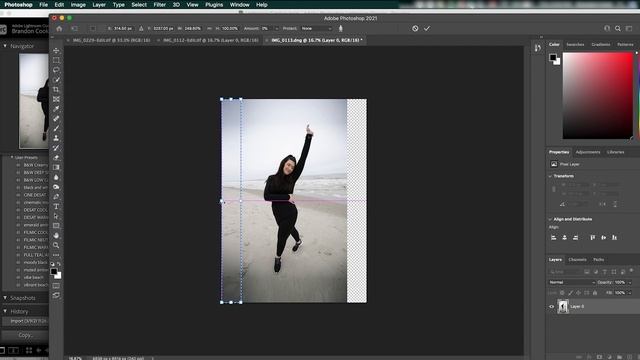Select the Eyedropper tool

tap(56, 109)
